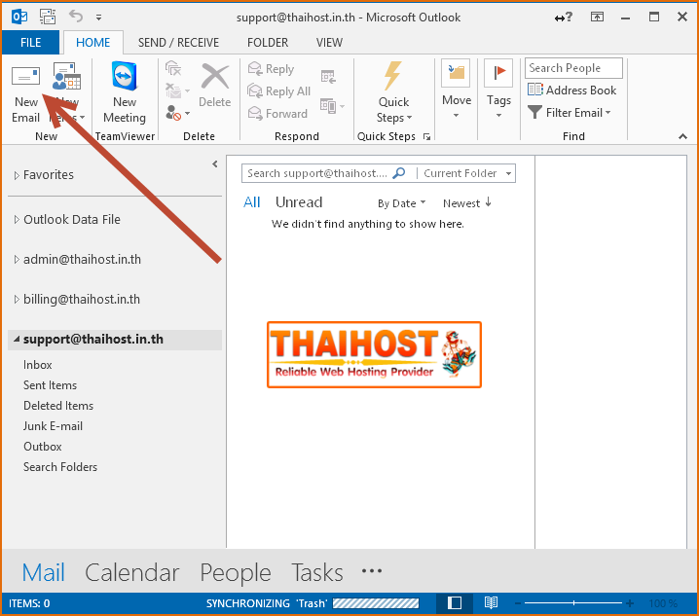Open the Customize Quick Access Toolbar arrow
Viewport: 699px width, 616px height.
[x=98, y=18]
